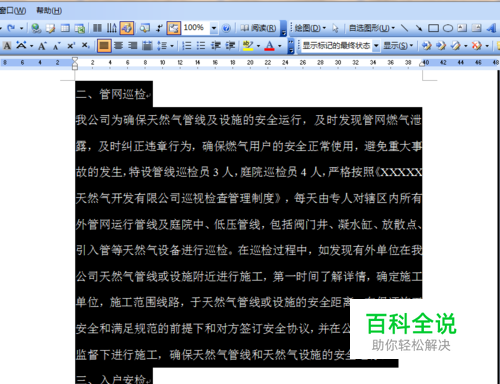Select the Line drawing tool
The width and height of the screenshot is (500, 384).
point(404,28)
